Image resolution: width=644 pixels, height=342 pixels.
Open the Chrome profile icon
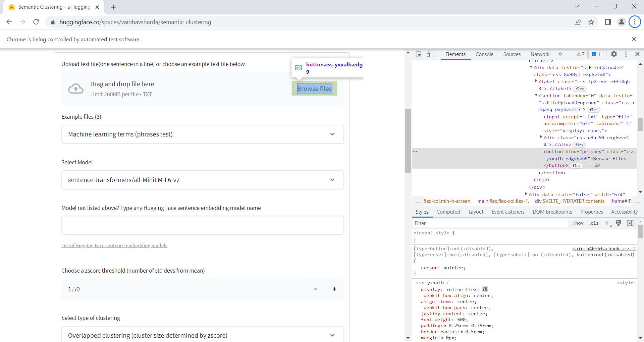tap(621, 22)
